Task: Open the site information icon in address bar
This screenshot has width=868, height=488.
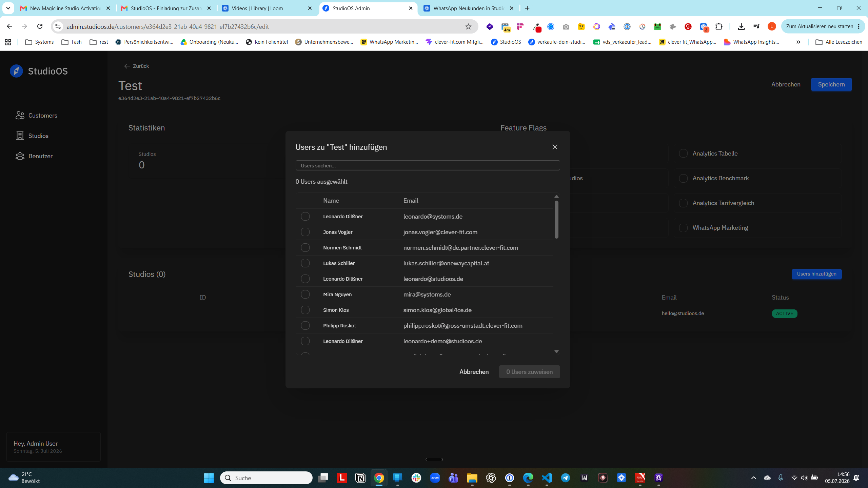Action: pos(58,26)
